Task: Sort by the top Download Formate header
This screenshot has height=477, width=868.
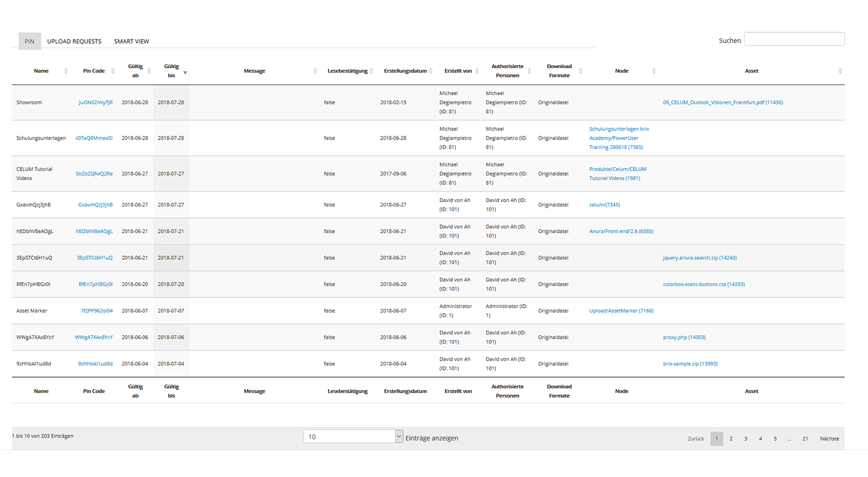Action: (x=559, y=71)
